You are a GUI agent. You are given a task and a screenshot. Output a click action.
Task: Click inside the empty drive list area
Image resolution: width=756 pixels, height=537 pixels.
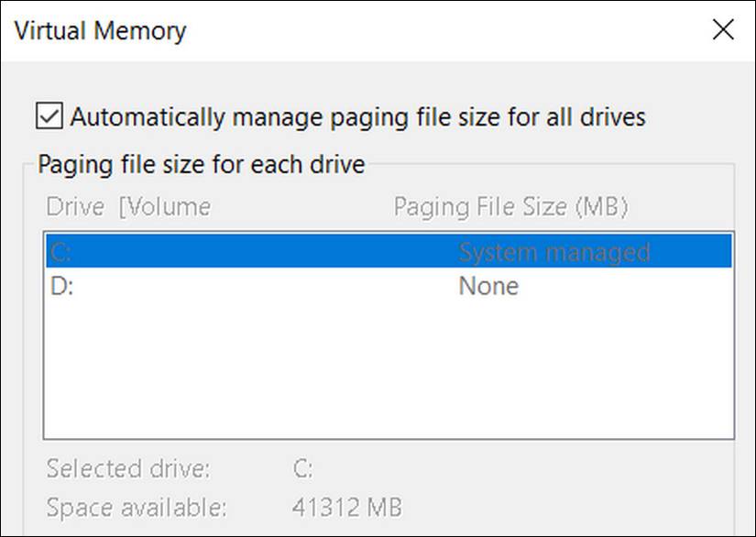(x=367, y=367)
